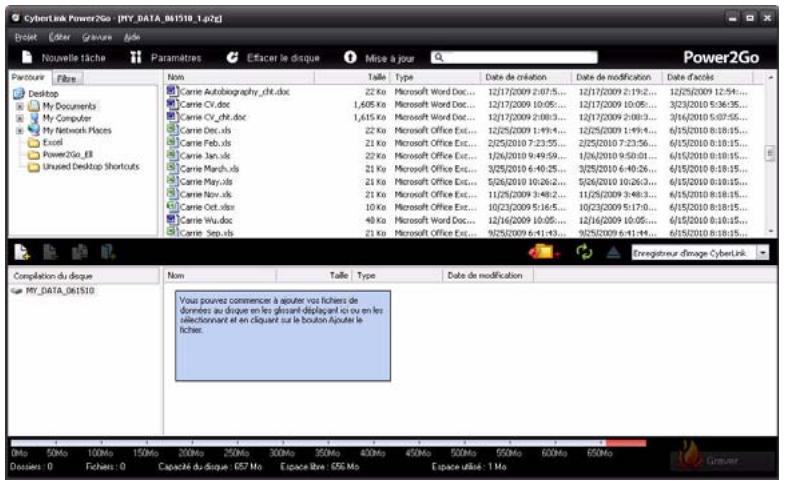The image size is (785, 481).
Task: Click the My Computer icon
Action: coord(34,118)
